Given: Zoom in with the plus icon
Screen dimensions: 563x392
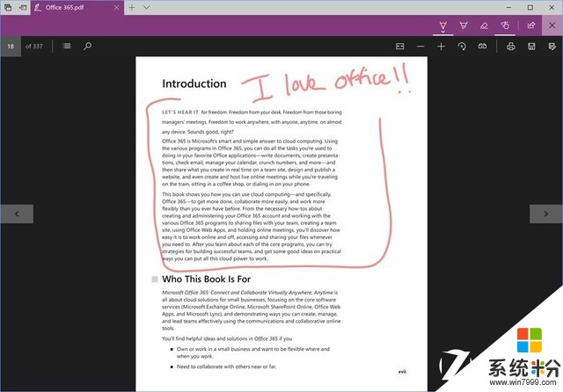Looking at the screenshot, I should click(442, 47).
